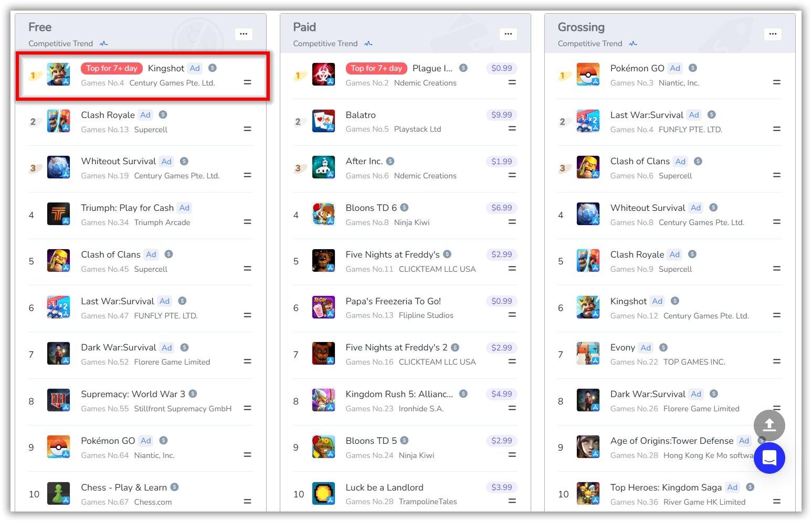Click publisher TOP GAMES INC.
This screenshot has height=522, width=812.
[694, 362]
